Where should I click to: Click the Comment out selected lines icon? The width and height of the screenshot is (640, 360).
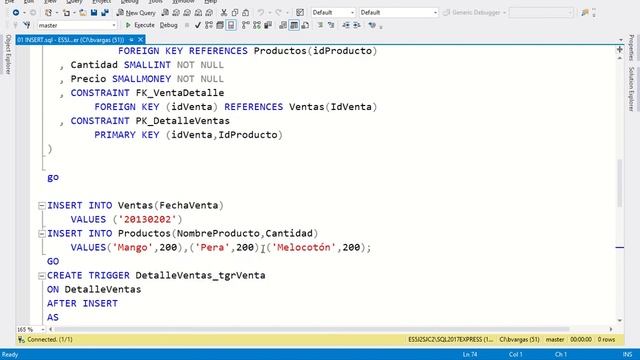tap(320, 25)
